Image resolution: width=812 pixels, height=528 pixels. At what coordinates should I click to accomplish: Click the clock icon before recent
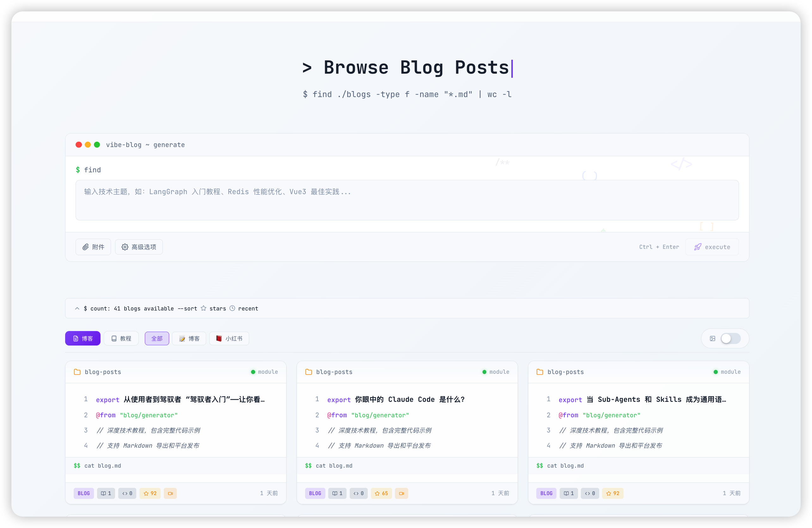(232, 308)
